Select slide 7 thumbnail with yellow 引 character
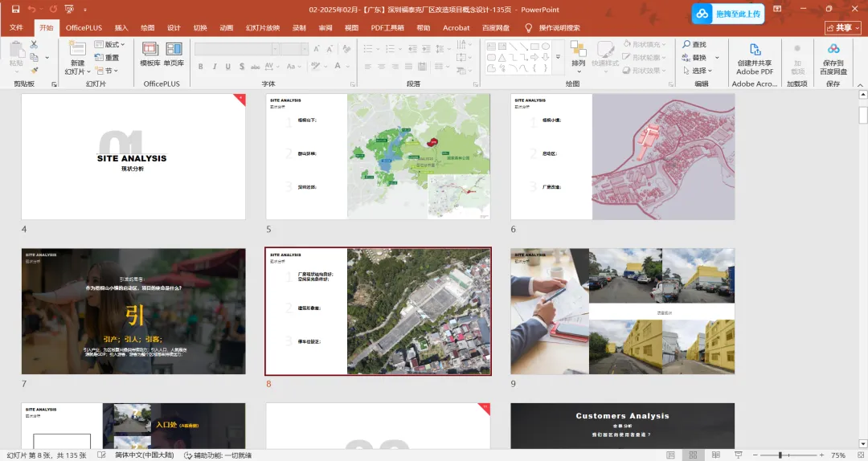The image size is (868, 461). [133, 311]
